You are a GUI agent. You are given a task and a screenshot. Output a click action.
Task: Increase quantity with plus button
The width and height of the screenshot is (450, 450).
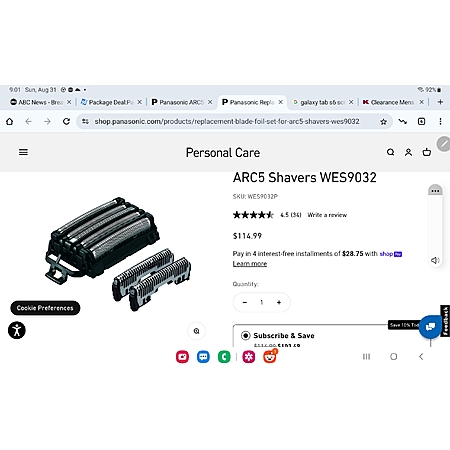tap(279, 302)
